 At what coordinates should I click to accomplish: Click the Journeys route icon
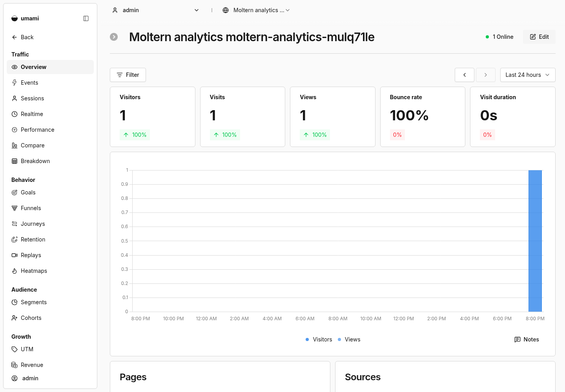coord(15,224)
